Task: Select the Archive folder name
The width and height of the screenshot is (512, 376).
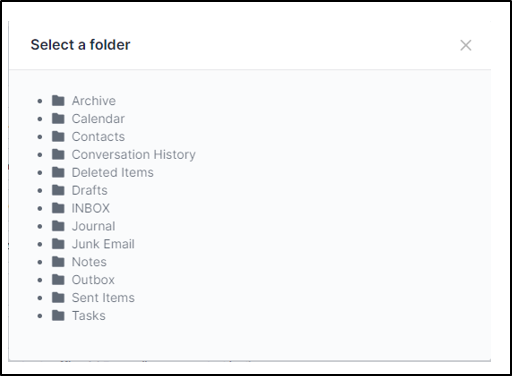Action: pos(94,101)
